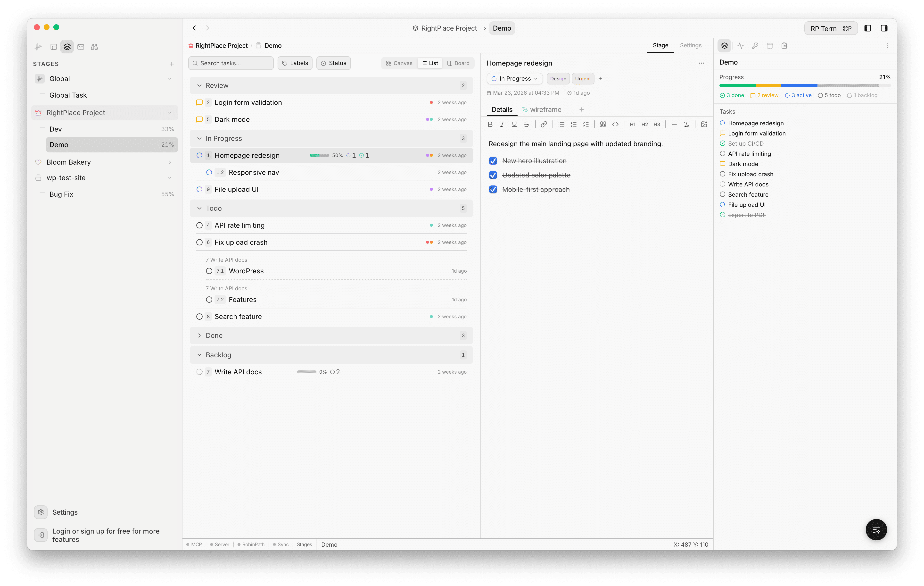924x586 pixels.
Task: Open the Mail panel icon in sidebar
Action: tap(81, 46)
